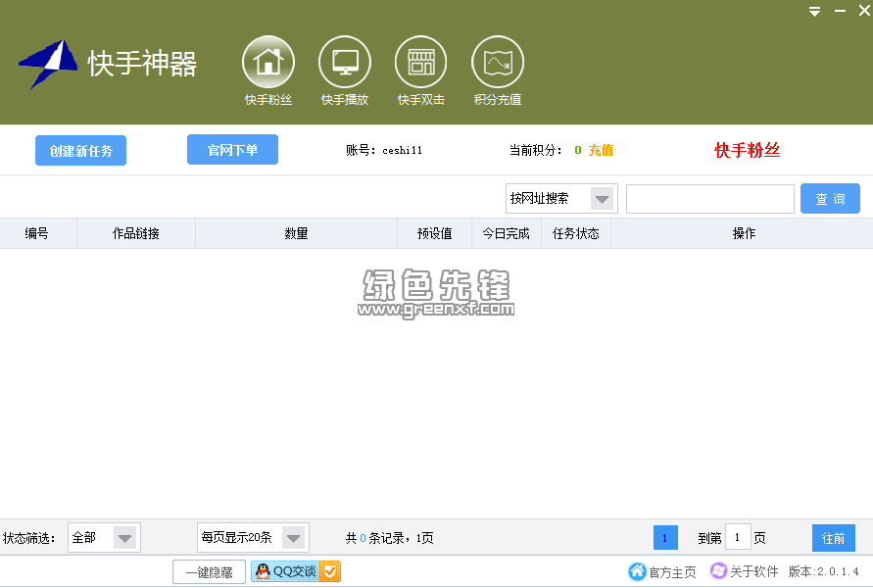Click 创建新任务 button
Viewport: 873px width, 588px height.
80,150
